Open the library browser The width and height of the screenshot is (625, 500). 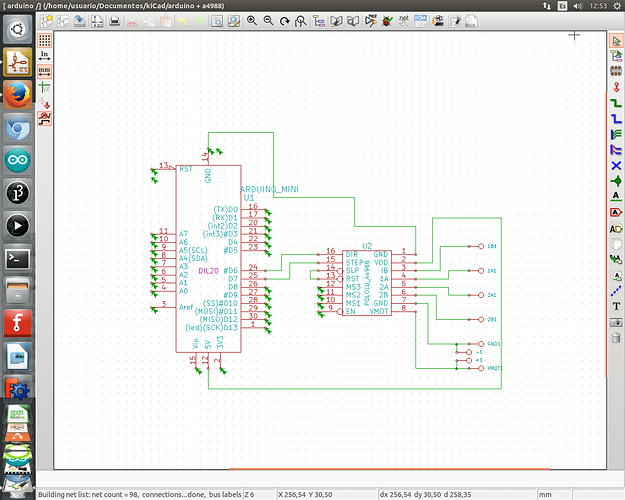coord(353,21)
